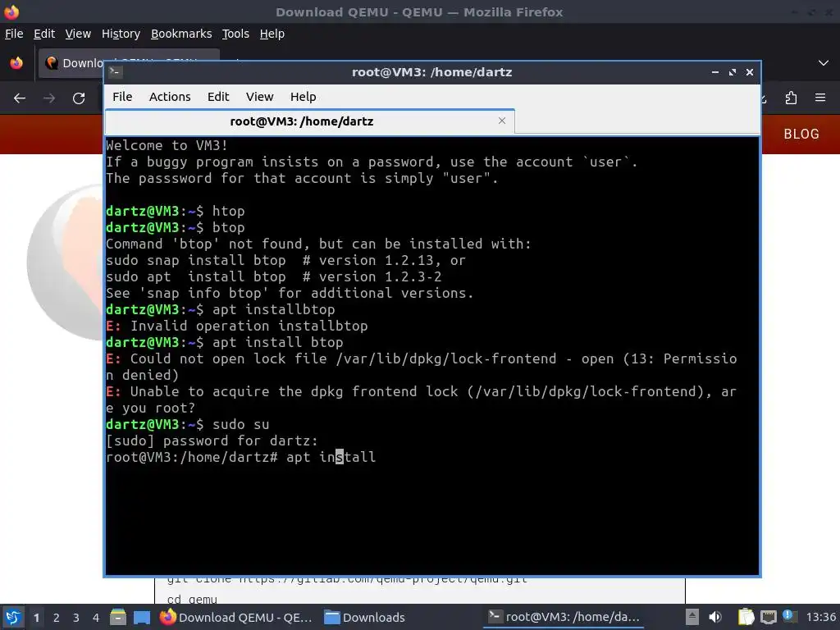The width and height of the screenshot is (840, 630).
Task: Switch to workspace 1
Action: tap(36, 617)
